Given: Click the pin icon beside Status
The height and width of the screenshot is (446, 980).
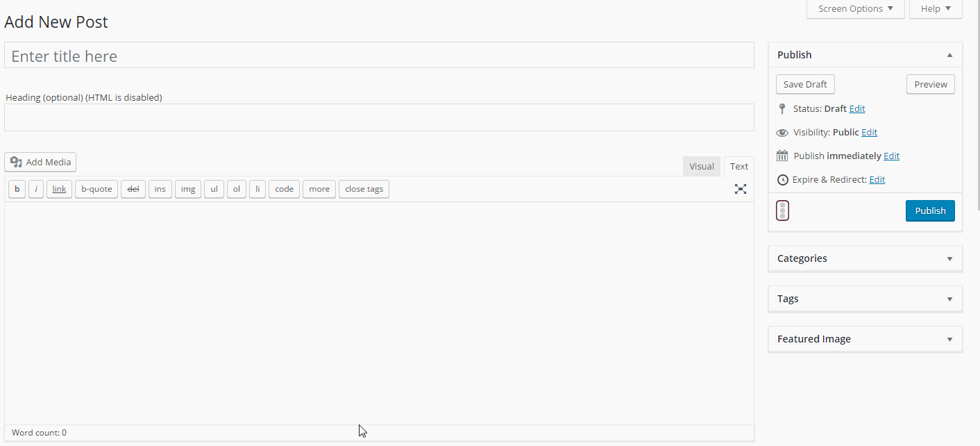Looking at the screenshot, I should pos(782,109).
